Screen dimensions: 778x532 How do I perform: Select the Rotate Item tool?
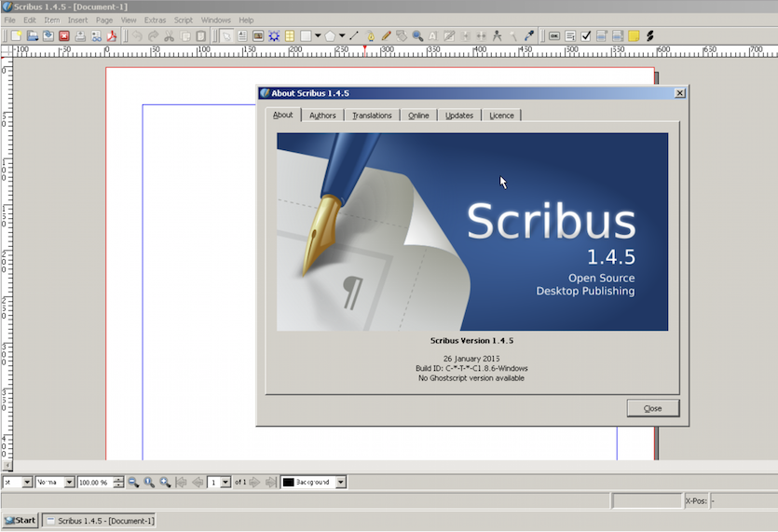[x=402, y=35]
